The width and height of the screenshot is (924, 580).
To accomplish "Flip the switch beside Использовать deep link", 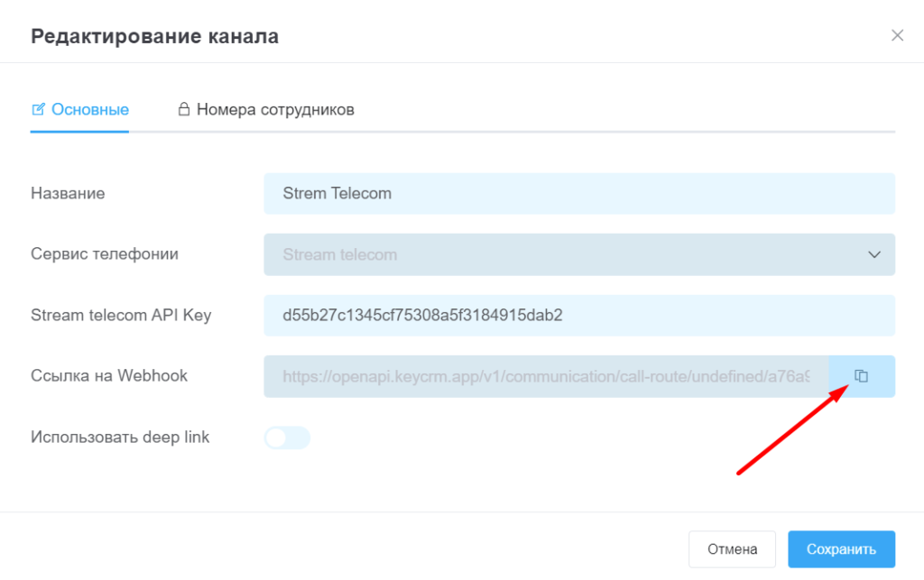I will point(287,437).
